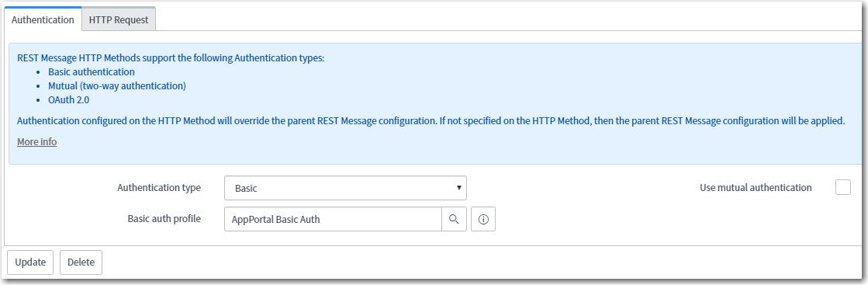This screenshot has width=868, height=285.
Task: Click the Basic authentication bullet text
Action: [x=92, y=72]
